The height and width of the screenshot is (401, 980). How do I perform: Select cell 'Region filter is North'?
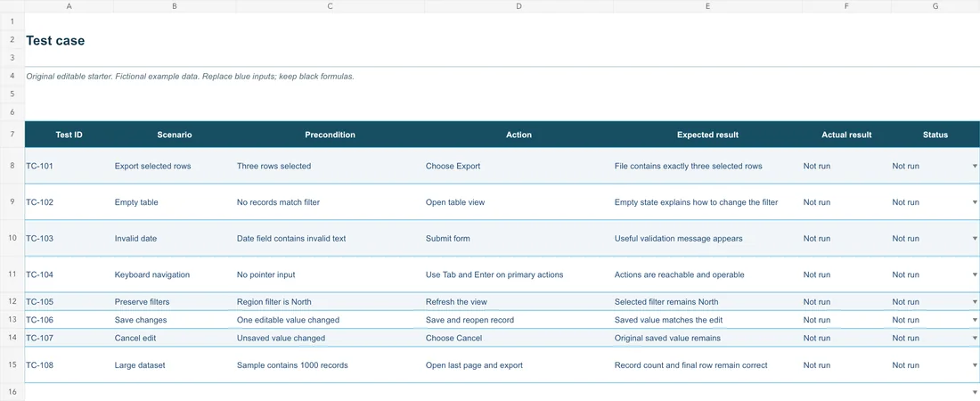tap(330, 301)
